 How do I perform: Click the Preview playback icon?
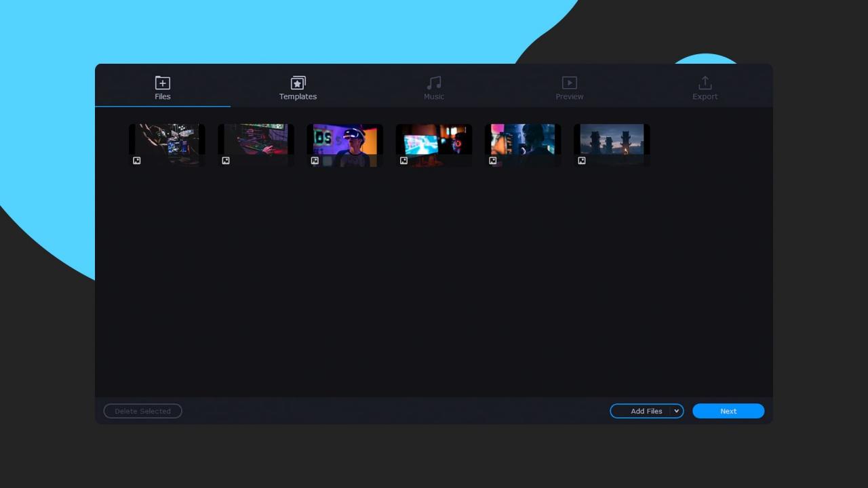click(569, 82)
